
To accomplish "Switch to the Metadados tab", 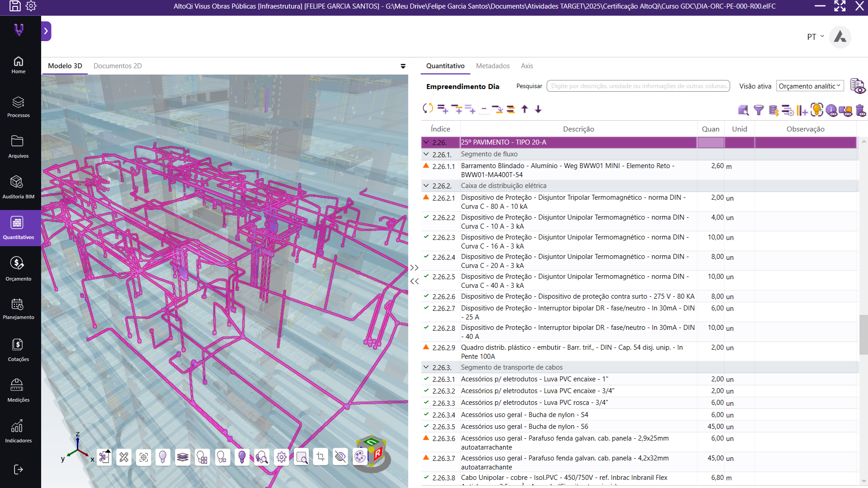I will click(x=493, y=66).
